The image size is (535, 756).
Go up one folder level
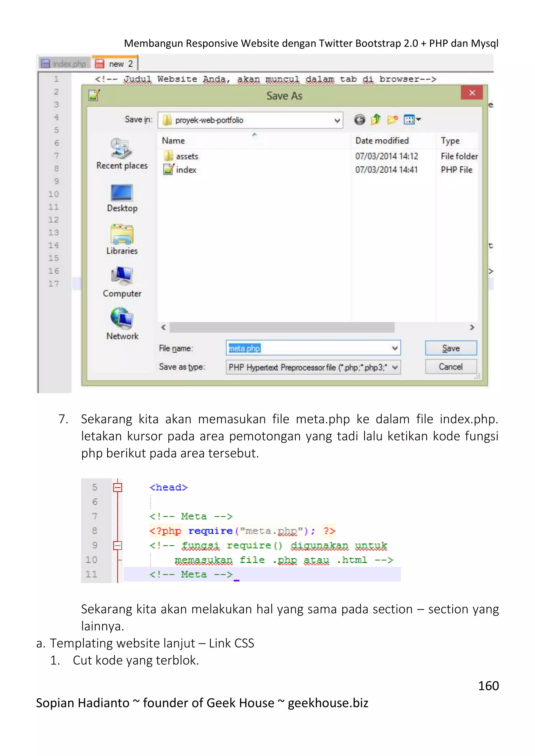coord(376,120)
